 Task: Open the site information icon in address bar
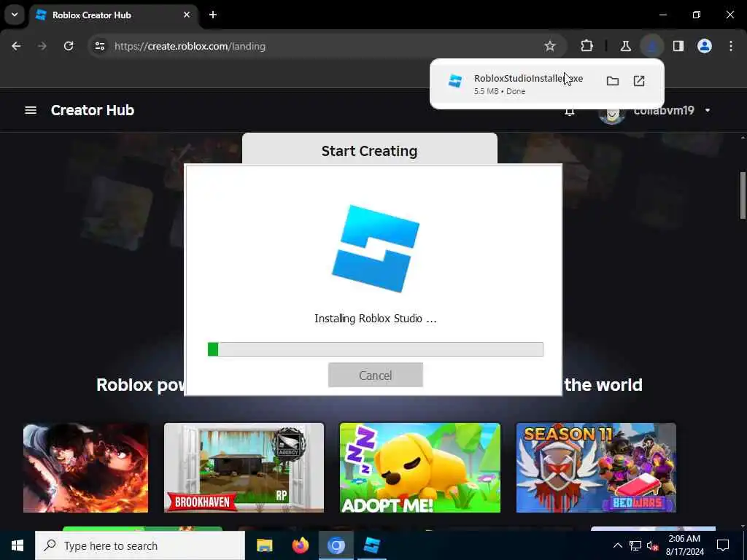(x=99, y=46)
